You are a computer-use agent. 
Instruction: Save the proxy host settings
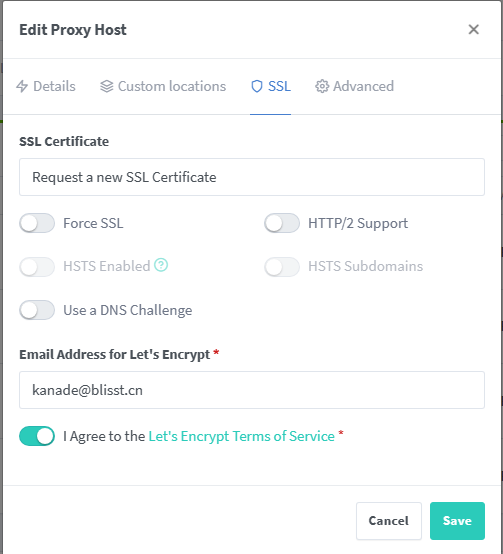click(x=457, y=521)
